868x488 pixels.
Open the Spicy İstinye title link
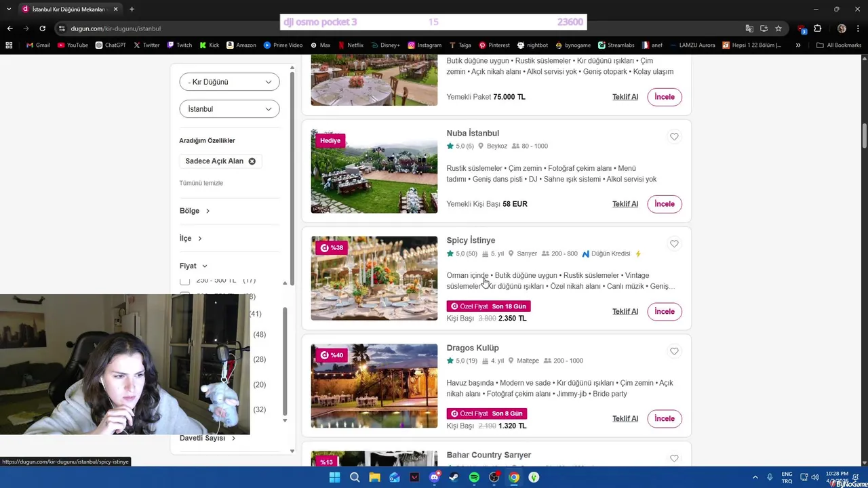[471, 241]
